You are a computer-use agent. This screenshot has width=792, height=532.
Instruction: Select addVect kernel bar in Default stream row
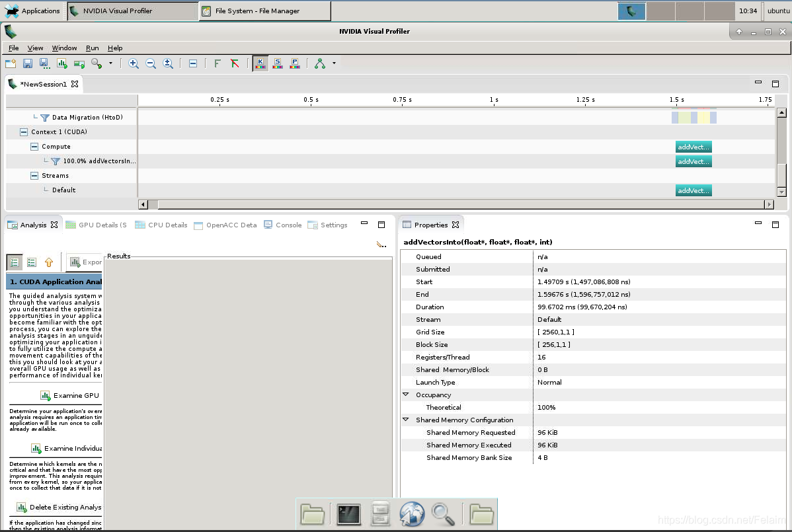(693, 190)
